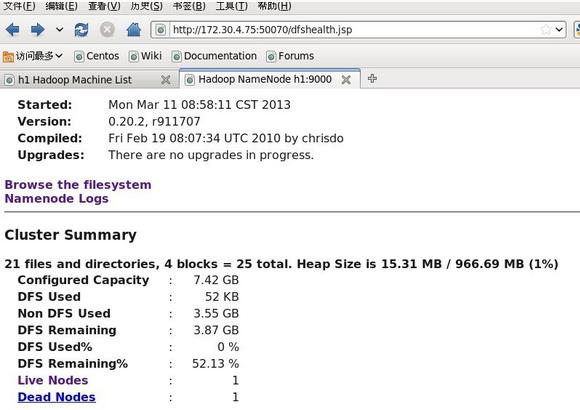Viewport: 580px width, 410px height.
Task: Reload the page with refresh icon
Action: (x=81, y=30)
